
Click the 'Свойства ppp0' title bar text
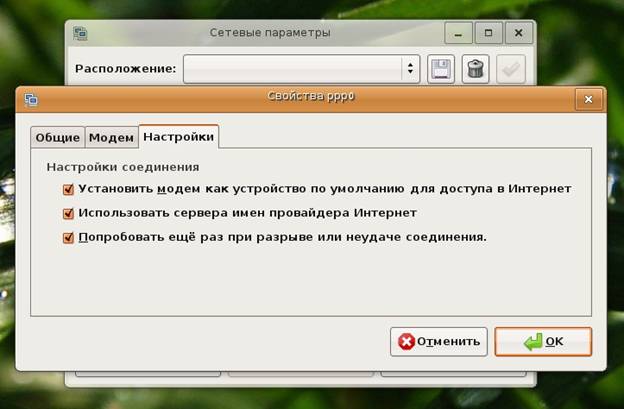click(311, 97)
